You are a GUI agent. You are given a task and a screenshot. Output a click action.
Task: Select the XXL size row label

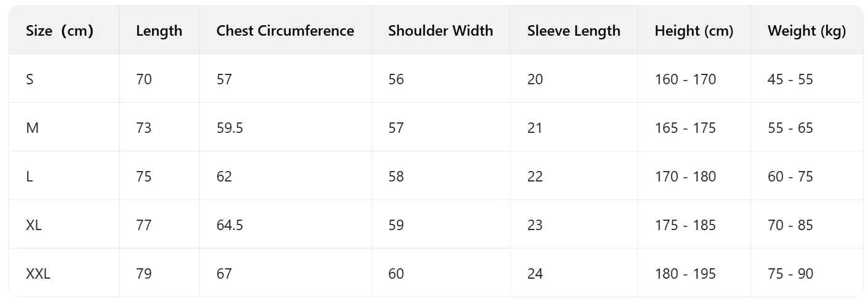38,274
